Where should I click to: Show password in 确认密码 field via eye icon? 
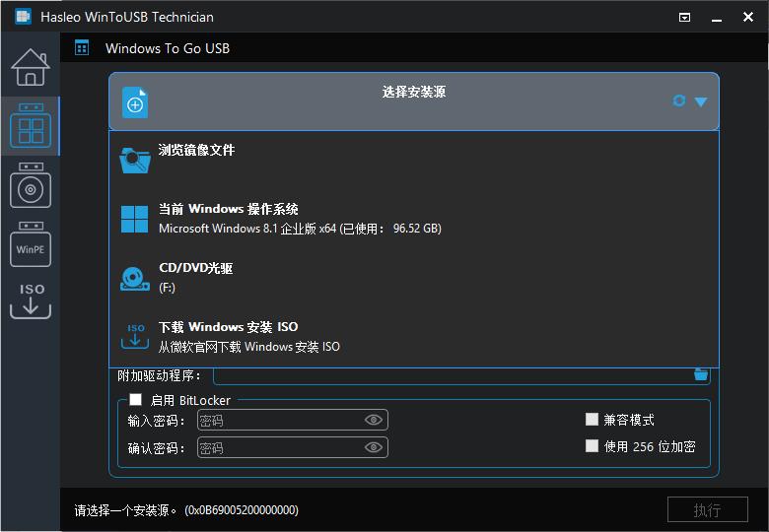[374, 447]
